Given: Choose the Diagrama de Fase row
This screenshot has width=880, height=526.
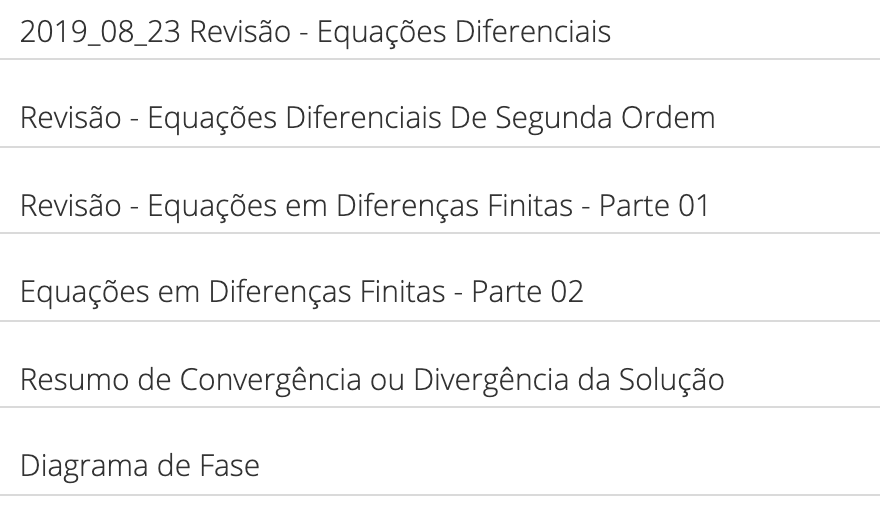Looking at the screenshot, I should point(440,451).
